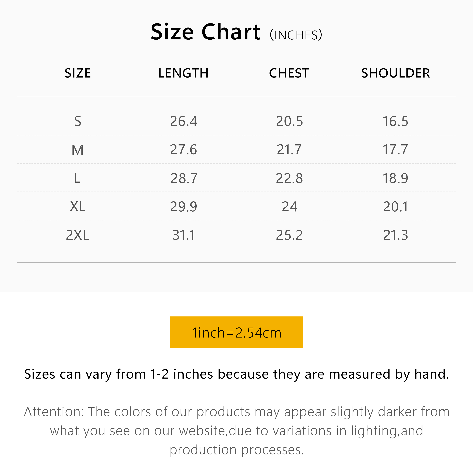Click the 21.7 chest value for M

(289, 150)
